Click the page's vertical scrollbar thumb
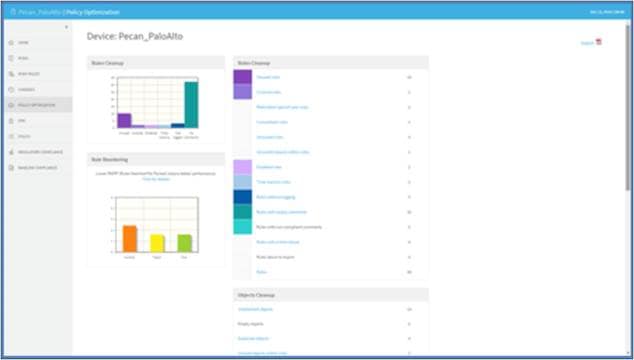 click(628, 109)
